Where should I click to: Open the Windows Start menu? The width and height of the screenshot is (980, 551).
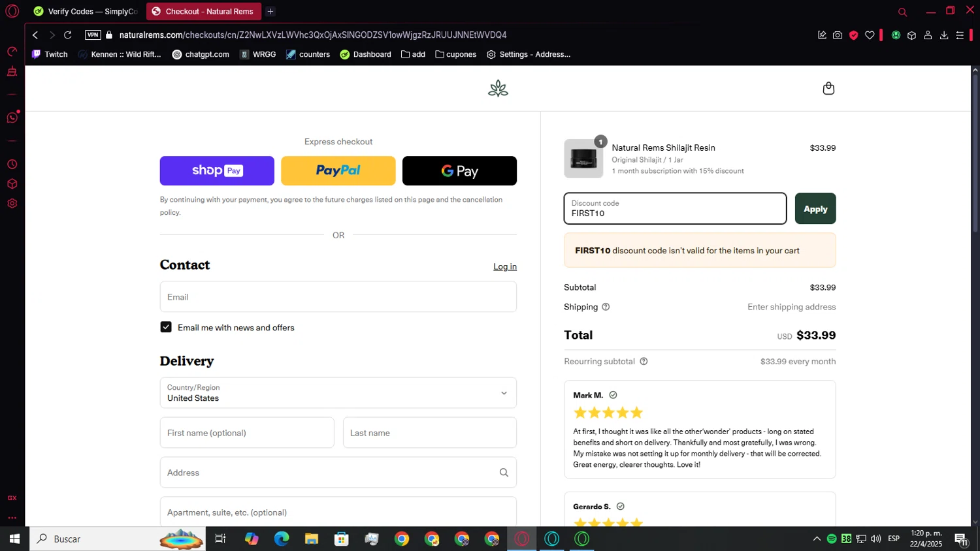tap(14, 539)
